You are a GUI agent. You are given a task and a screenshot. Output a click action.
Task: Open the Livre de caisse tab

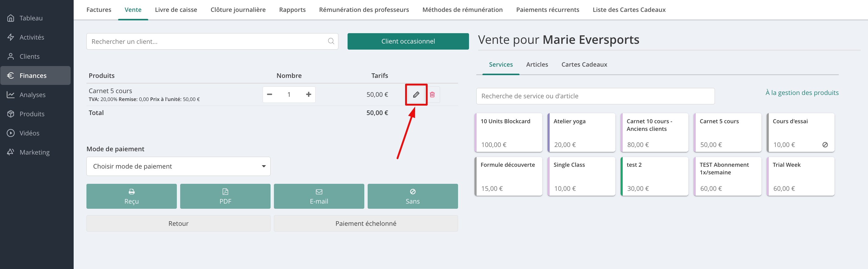[x=176, y=10]
